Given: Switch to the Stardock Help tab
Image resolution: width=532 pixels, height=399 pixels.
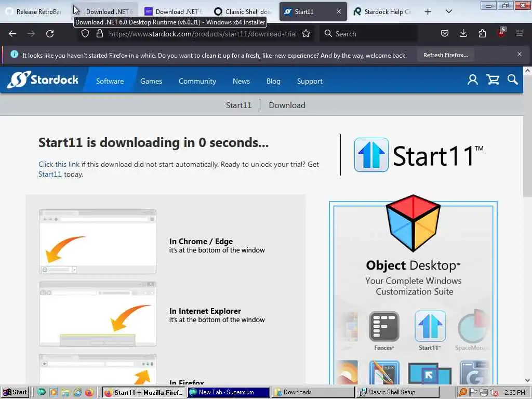Looking at the screenshot, I should pyautogui.click(x=383, y=12).
